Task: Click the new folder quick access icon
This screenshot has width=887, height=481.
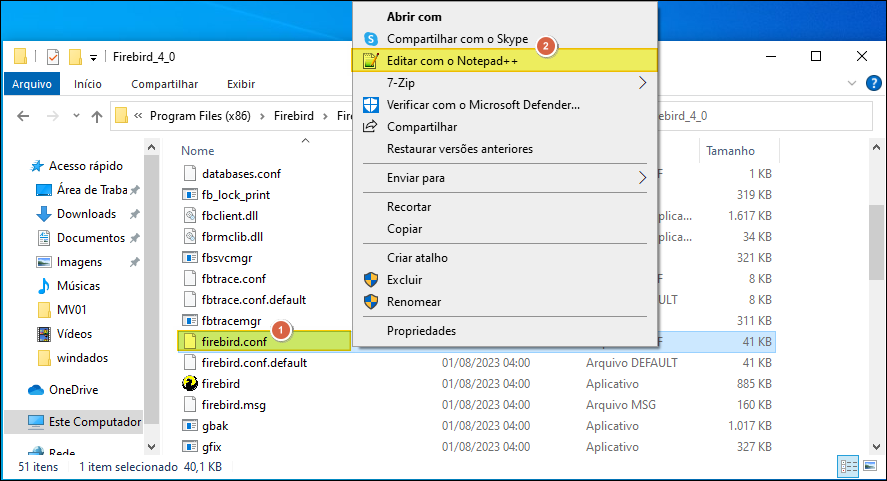Action: 75,57
